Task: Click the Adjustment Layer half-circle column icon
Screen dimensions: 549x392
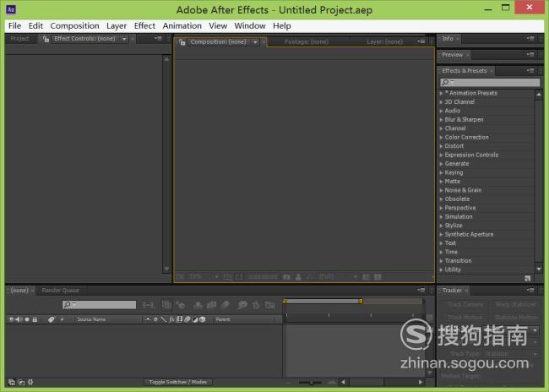Action: (x=195, y=319)
